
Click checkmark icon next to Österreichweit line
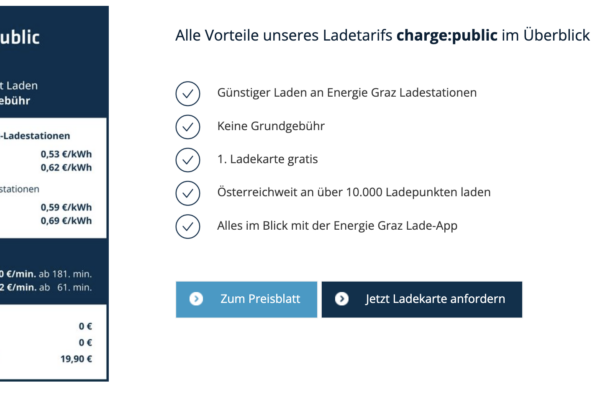[x=188, y=192]
